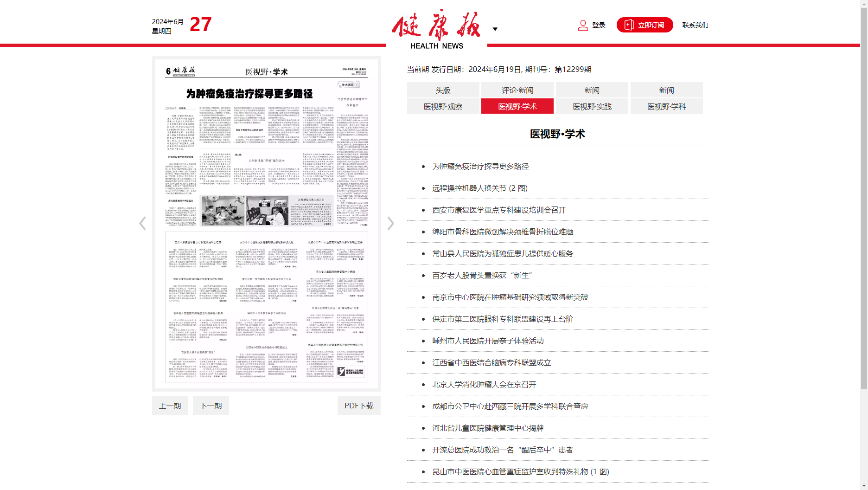Click the 上一期 previous issue button
The image size is (868, 490).
pyautogui.click(x=170, y=406)
